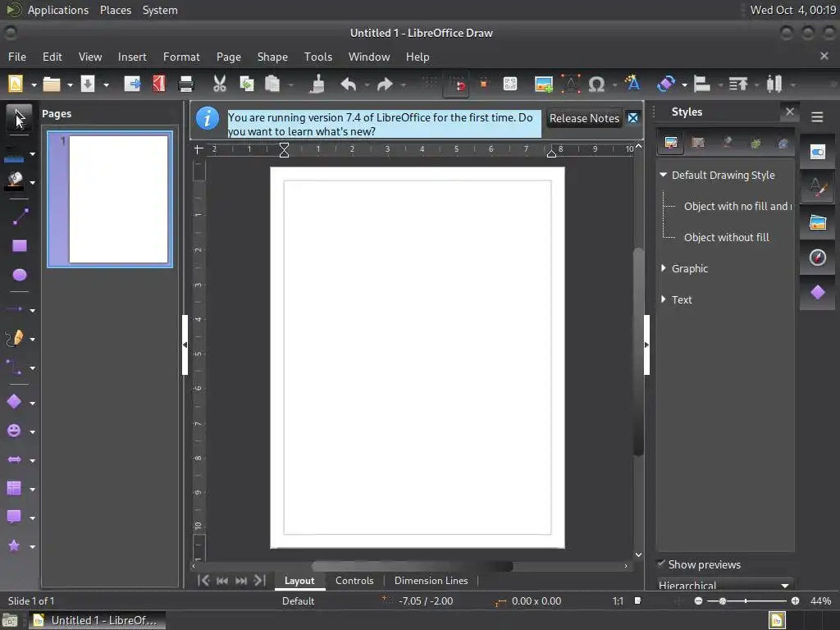Open the New document dropdown arrow

click(34, 84)
